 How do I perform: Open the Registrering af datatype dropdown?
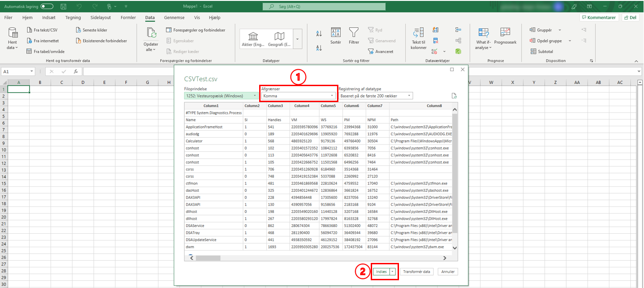pyautogui.click(x=376, y=96)
